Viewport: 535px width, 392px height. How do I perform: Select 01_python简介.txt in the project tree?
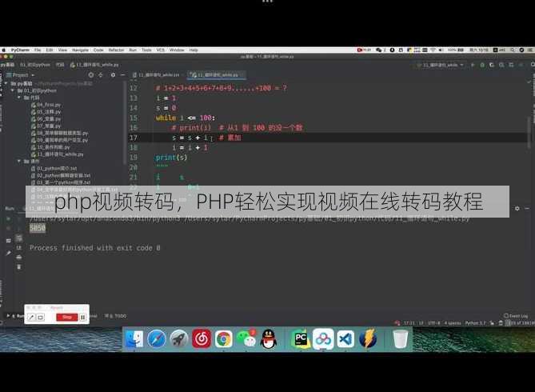[x=54, y=168]
